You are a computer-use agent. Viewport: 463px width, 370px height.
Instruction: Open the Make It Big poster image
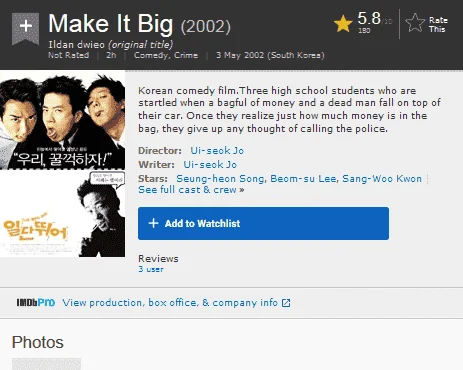click(x=63, y=164)
